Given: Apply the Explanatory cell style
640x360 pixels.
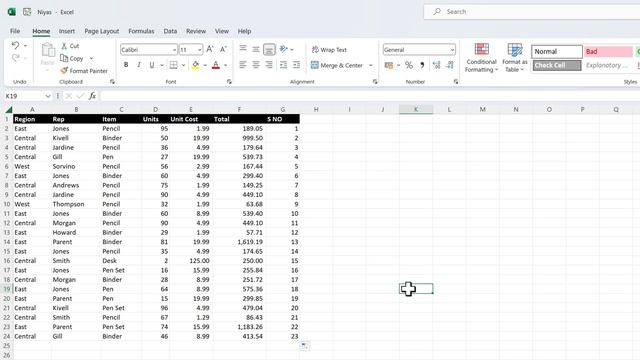Looking at the screenshot, I should 608,65.
